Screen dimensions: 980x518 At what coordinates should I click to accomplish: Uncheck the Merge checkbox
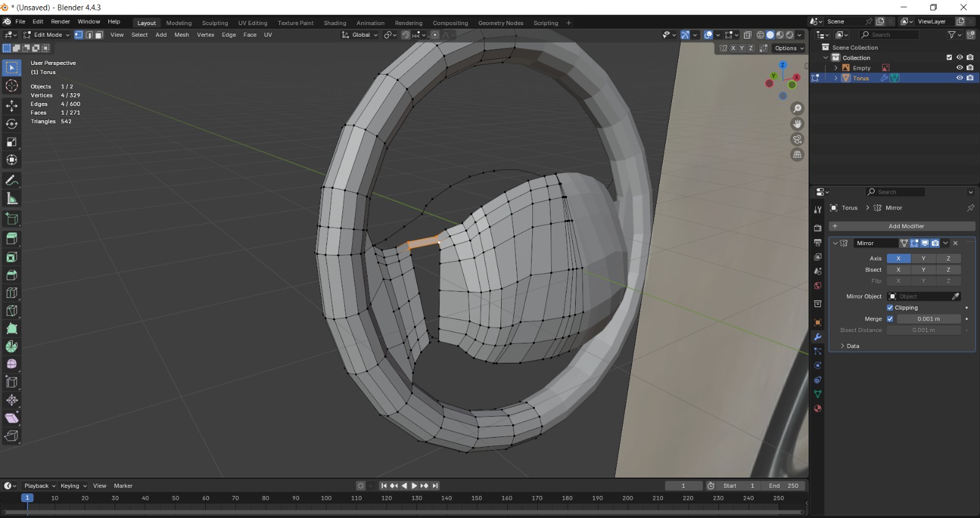pyautogui.click(x=890, y=319)
